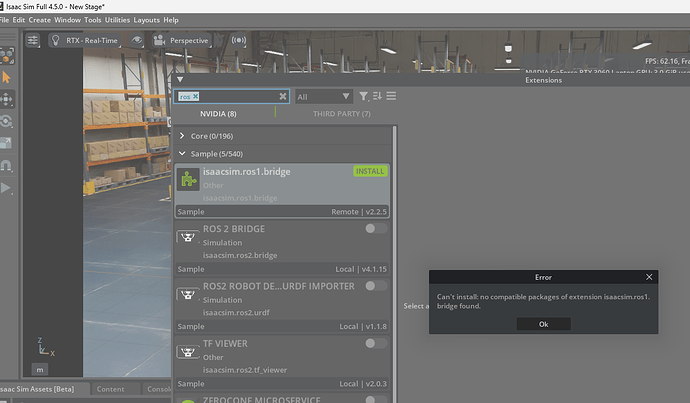Click the URDF Importer extension icon
The height and width of the screenshot is (403, 690).
pyautogui.click(x=188, y=294)
